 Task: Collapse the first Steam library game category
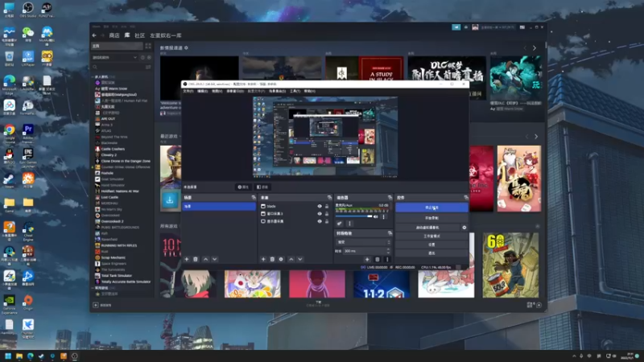[93, 76]
